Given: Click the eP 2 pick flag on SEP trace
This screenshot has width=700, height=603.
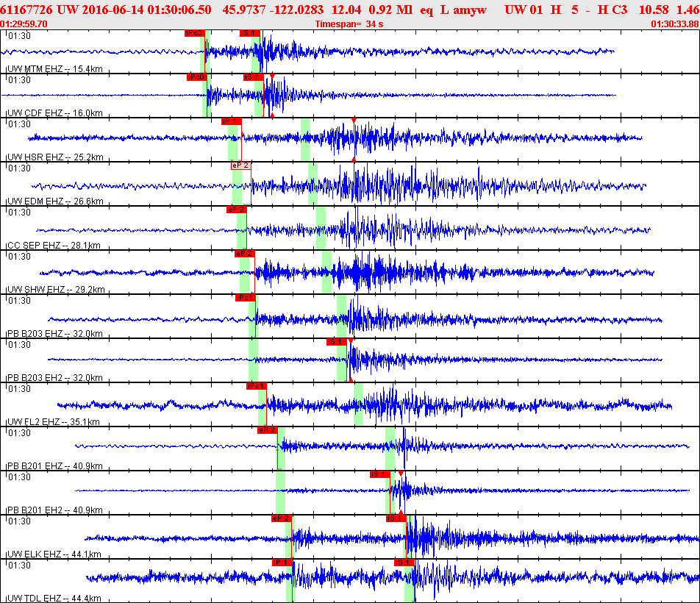Looking at the screenshot, I should 237,210.
